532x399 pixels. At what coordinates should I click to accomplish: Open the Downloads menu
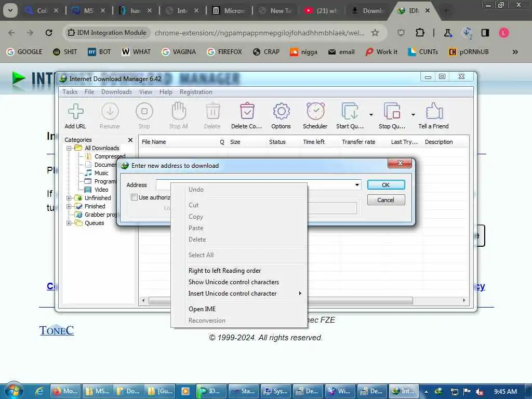click(116, 92)
